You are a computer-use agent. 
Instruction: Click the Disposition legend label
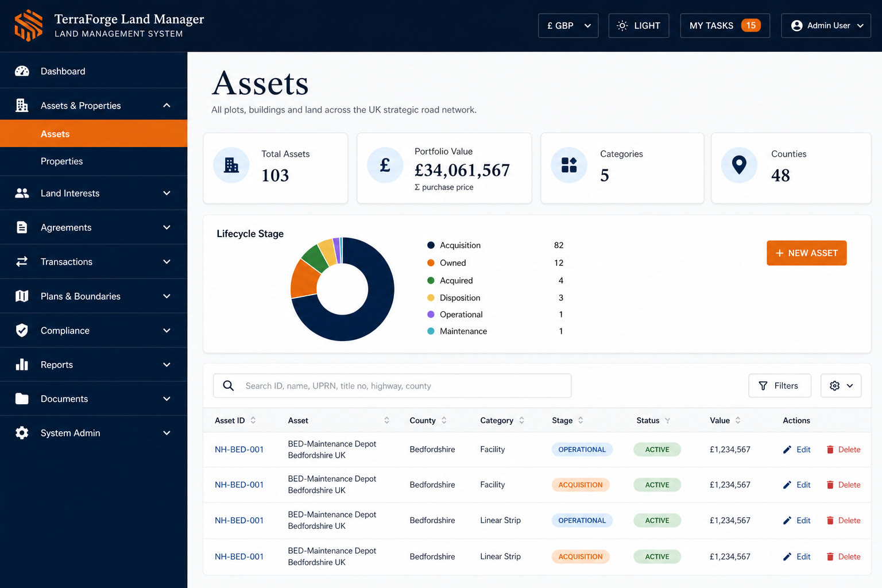tap(460, 298)
